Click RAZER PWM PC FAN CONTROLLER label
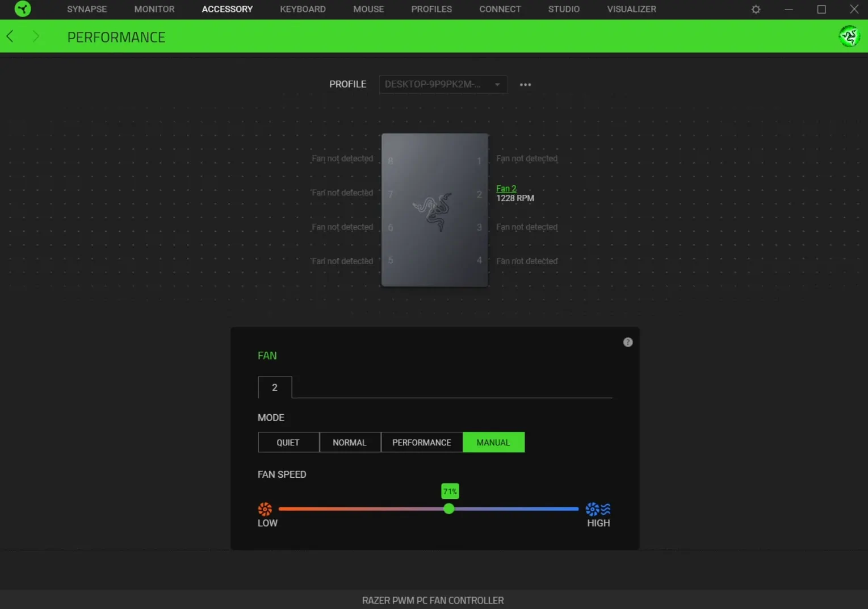Viewport: 868px width, 609px height. point(433,600)
